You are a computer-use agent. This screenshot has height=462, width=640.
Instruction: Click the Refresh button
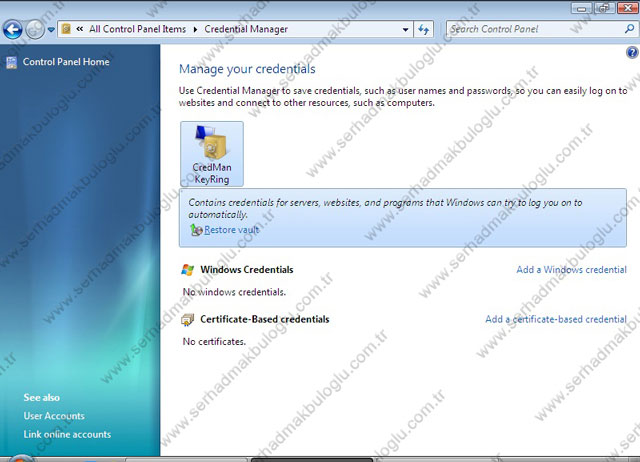(x=424, y=29)
